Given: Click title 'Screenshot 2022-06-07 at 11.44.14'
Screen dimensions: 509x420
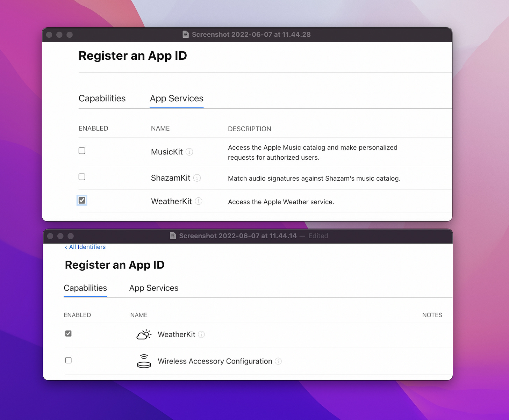Looking at the screenshot, I should point(238,236).
